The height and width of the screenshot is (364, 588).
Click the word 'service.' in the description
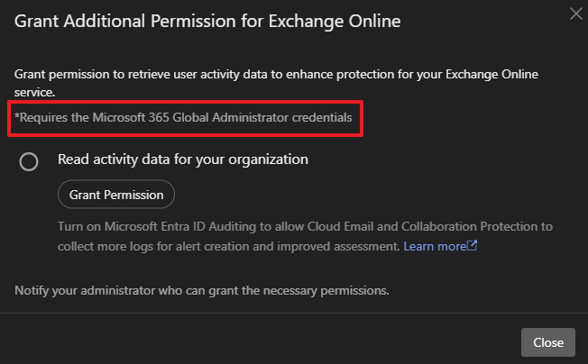click(38, 91)
